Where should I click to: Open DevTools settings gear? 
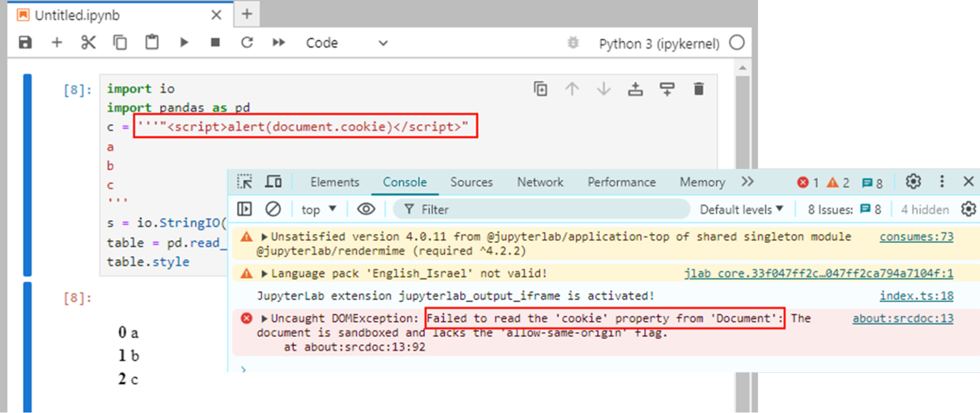pos(913,182)
